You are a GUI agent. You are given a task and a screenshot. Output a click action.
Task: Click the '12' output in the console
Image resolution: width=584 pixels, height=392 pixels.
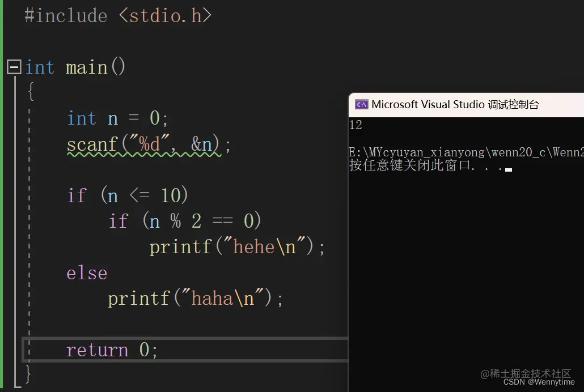[356, 125]
